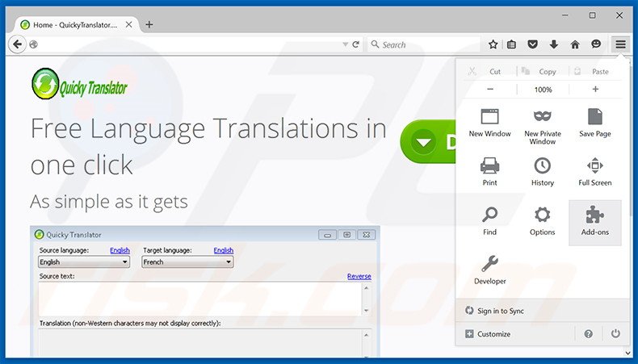Copy selection from the menu
The image size is (638, 364).
pos(543,72)
